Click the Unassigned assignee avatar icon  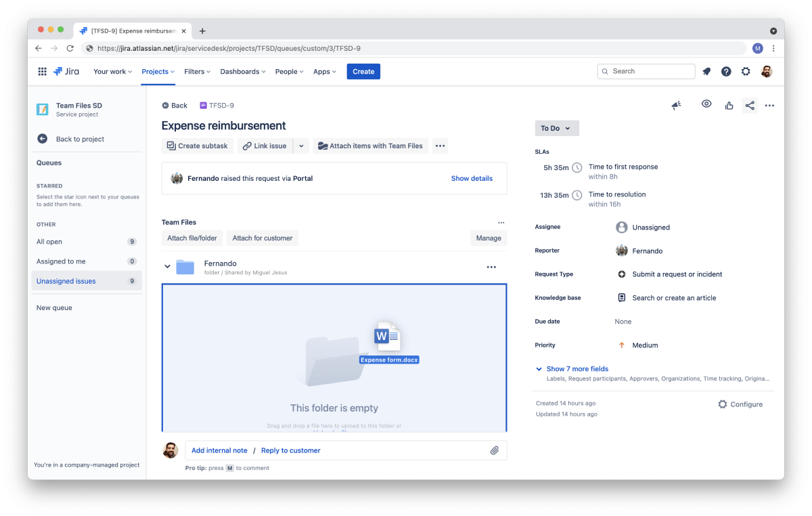(x=622, y=228)
